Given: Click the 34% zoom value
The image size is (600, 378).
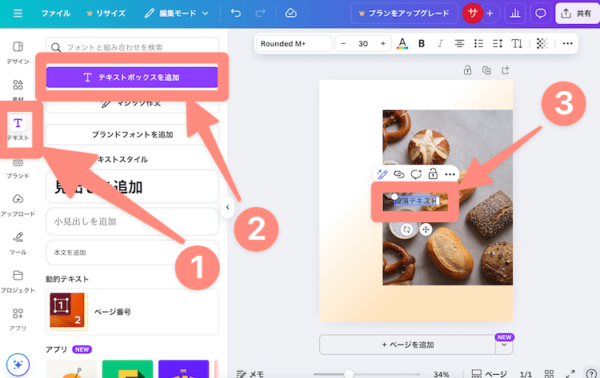Looking at the screenshot, I should 441,374.
